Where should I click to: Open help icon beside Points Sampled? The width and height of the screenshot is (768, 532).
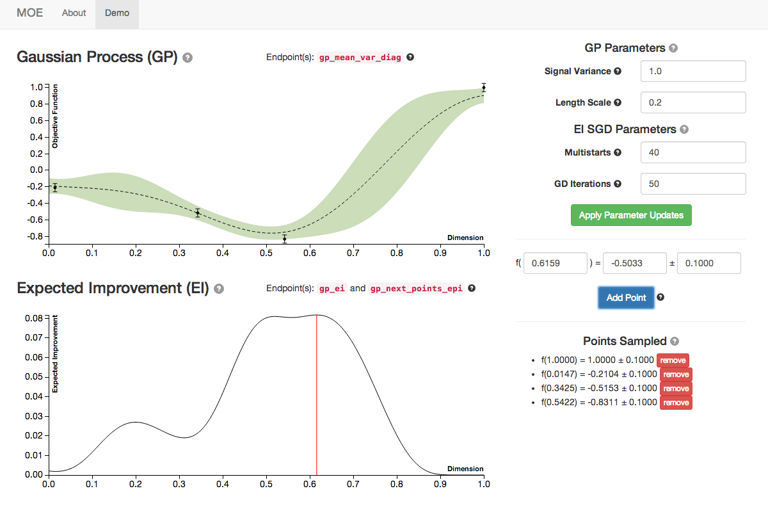click(675, 341)
